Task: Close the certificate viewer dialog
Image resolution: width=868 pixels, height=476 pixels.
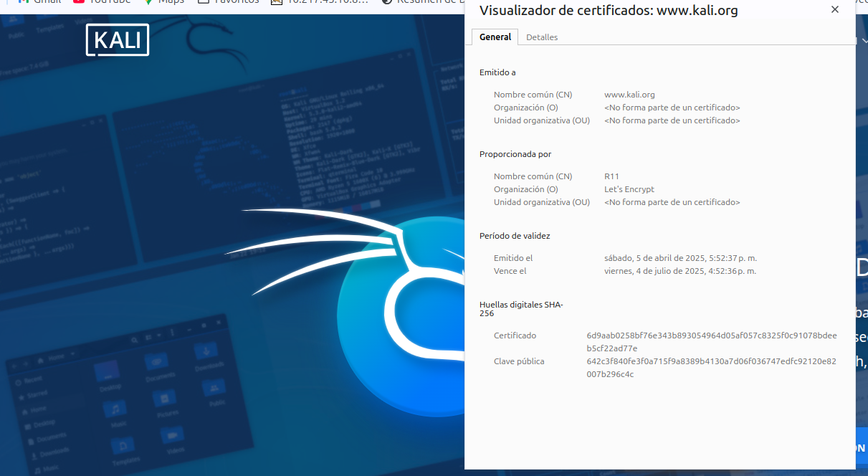Action: point(834,10)
